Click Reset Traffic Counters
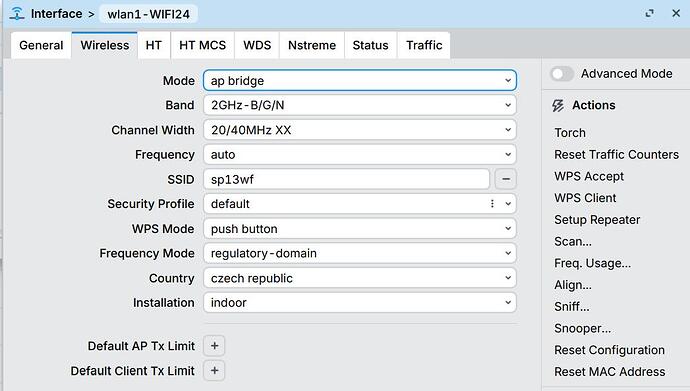690x391 pixels. click(x=617, y=154)
